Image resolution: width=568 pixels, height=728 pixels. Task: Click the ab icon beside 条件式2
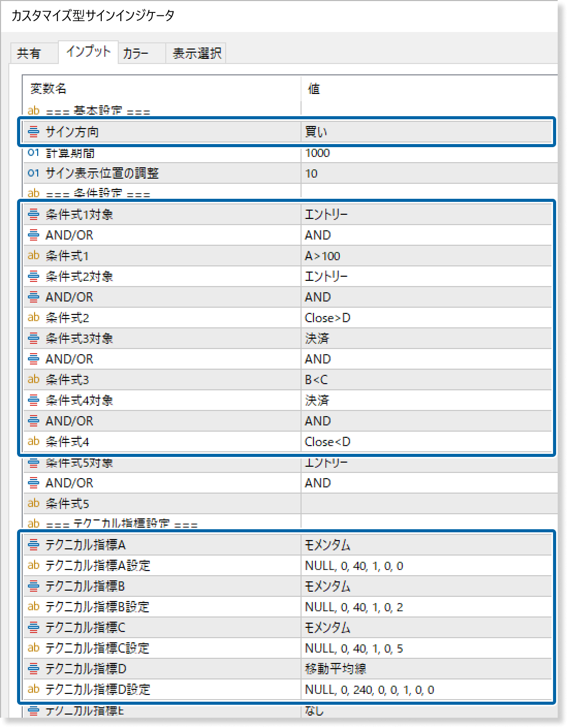coord(33,318)
